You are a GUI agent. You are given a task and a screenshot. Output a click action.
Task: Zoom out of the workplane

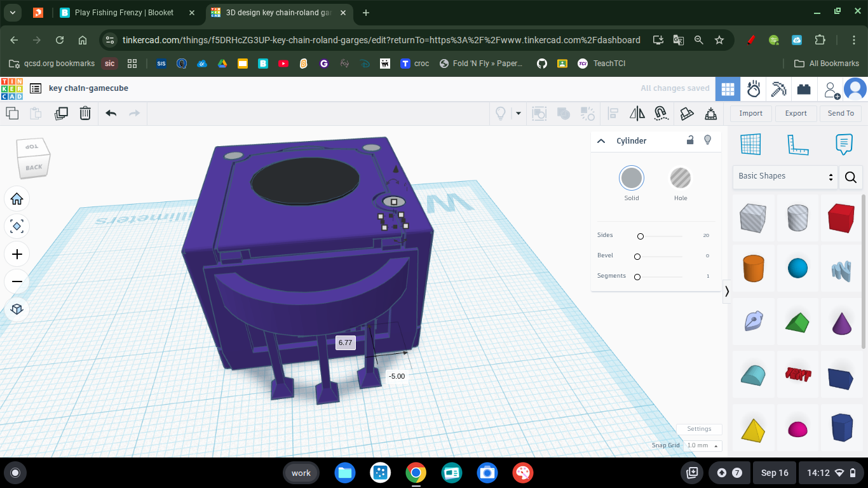[x=17, y=281]
